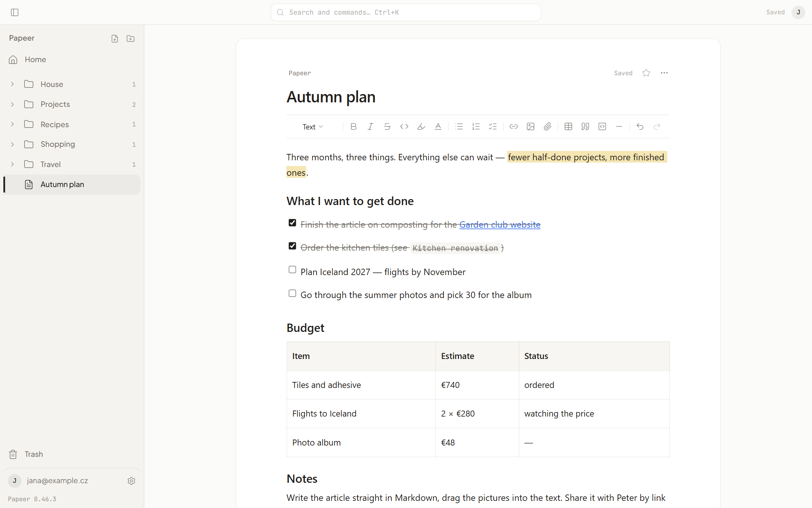Select the Travel folder row

click(x=71, y=164)
